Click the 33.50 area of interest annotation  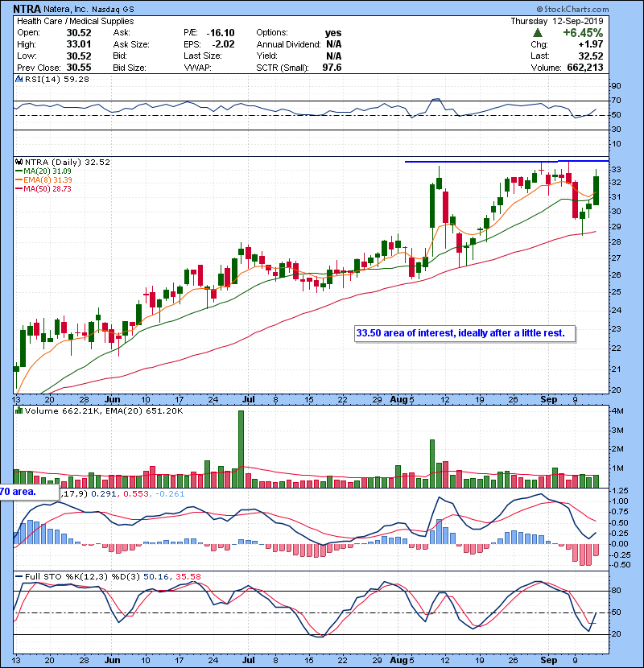pos(465,333)
